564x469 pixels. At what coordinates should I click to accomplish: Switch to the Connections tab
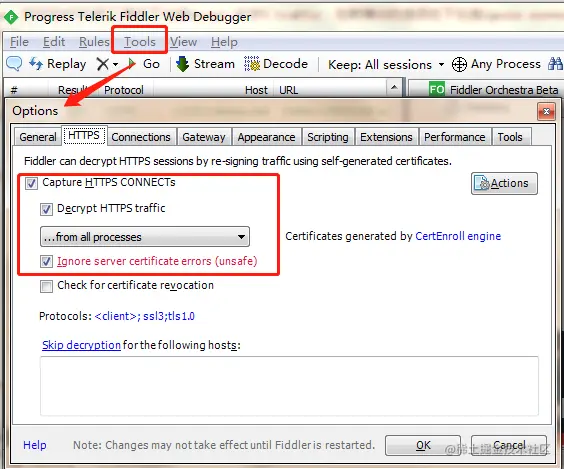coord(141,137)
